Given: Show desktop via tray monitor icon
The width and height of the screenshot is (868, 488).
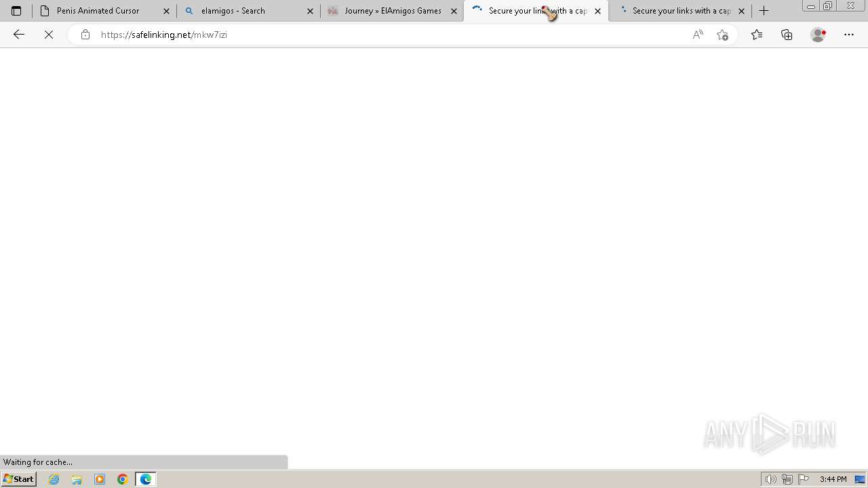Looking at the screenshot, I should [x=860, y=479].
